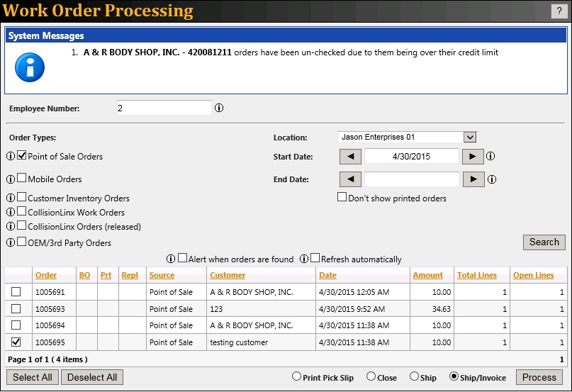Screen dimensions: 572x392
Task: Click info icon next to Start Date arrows
Action: (490, 157)
